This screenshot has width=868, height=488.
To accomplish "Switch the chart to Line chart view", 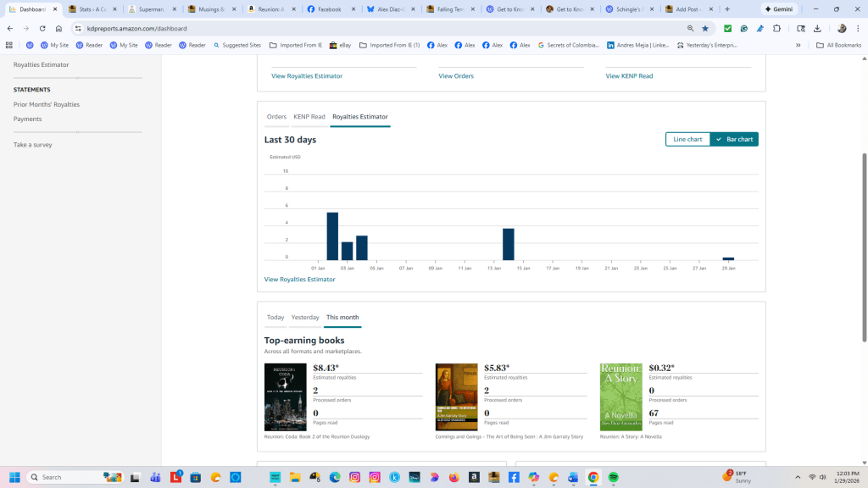I will pyautogui.click(x=687, y=139).
